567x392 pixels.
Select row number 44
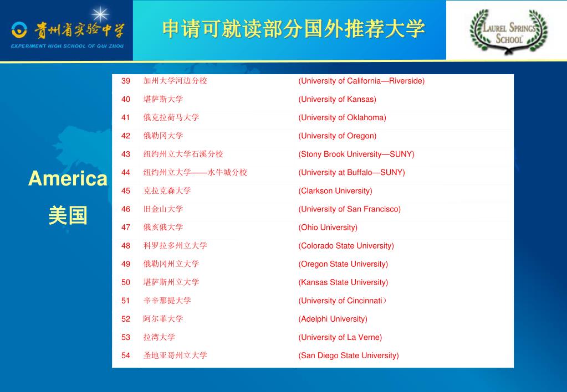[125, 172]
